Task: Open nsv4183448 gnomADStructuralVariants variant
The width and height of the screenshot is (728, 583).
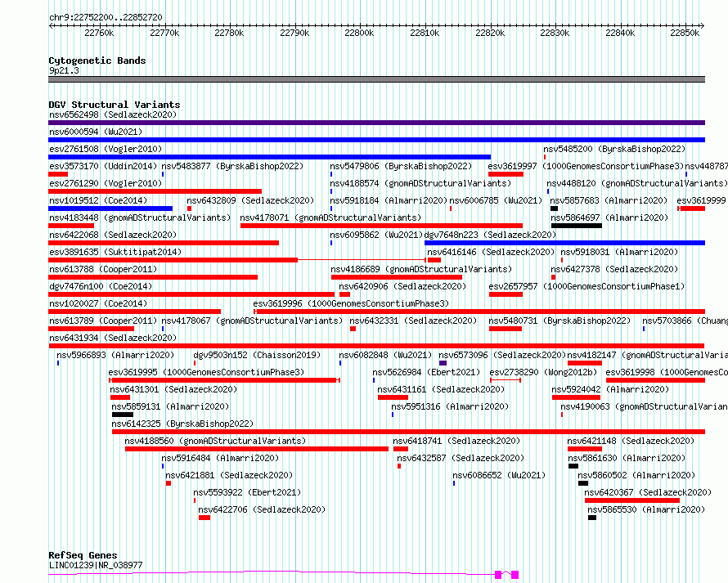Action: (140, 218)
